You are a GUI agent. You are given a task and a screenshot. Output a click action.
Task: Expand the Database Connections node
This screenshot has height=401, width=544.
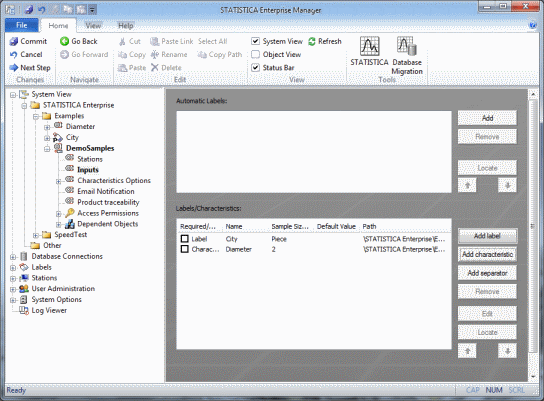[x=13, y=257]
